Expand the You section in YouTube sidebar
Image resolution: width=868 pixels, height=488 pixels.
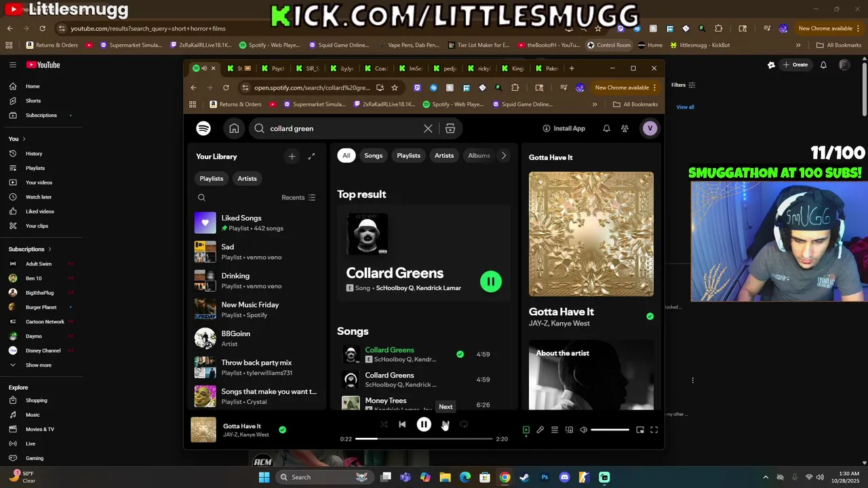[x=18, y=139]
